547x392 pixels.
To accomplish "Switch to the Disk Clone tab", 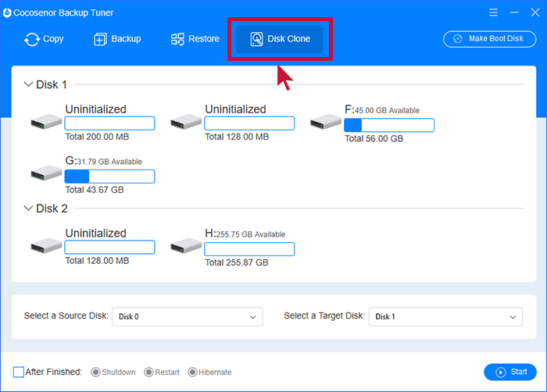I will pyautogui.click(x=280, y=39).
